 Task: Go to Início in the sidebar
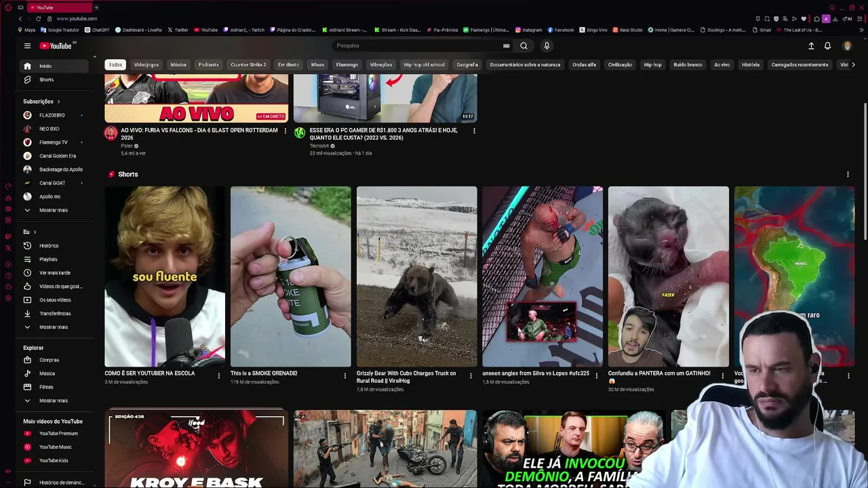pyautogui.click(x=54, y=66)
